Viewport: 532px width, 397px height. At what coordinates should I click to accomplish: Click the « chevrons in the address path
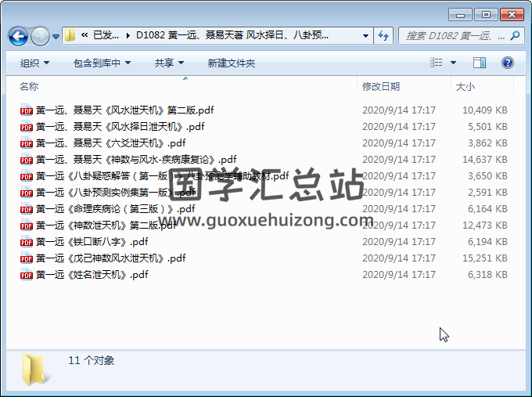pyautogui.click(x=84, y=35)
